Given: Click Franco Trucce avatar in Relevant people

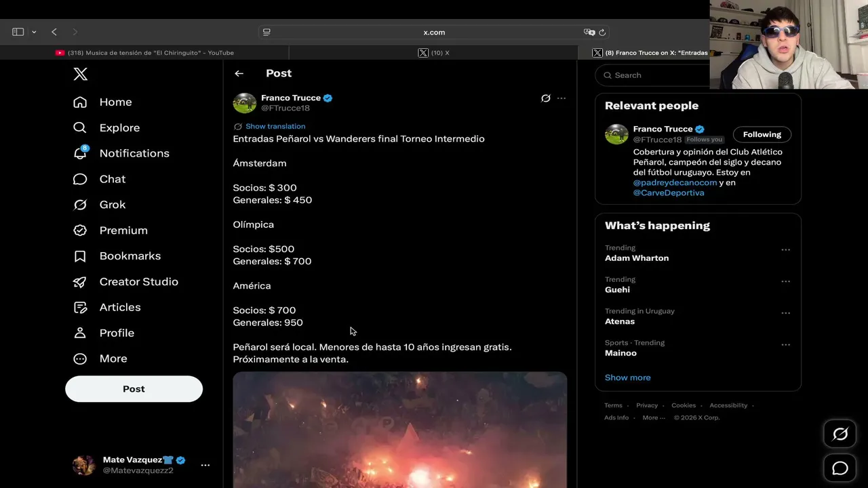Looking at the screenshot, I should point(616,134).
